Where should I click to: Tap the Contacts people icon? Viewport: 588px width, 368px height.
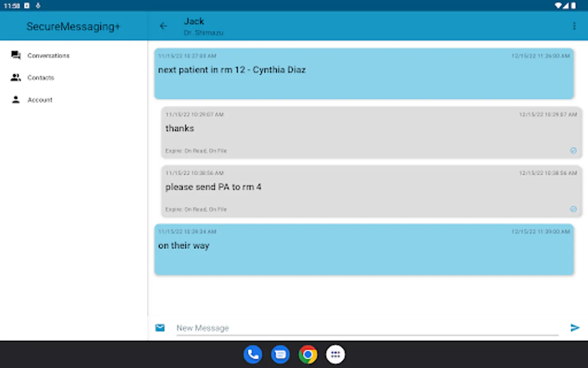coord(16,77)
